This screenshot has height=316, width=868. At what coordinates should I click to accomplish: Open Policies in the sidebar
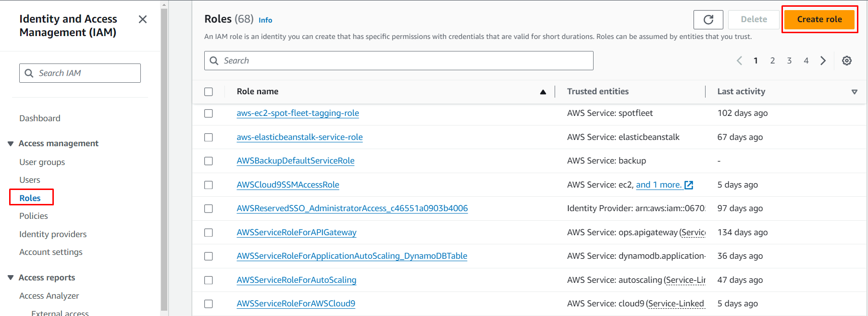click(34, 216)
